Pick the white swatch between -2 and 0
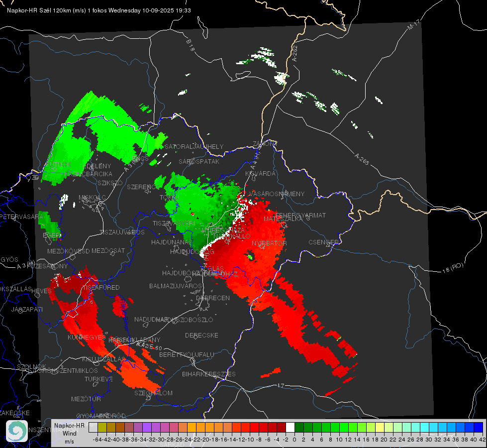 (290, 428)
